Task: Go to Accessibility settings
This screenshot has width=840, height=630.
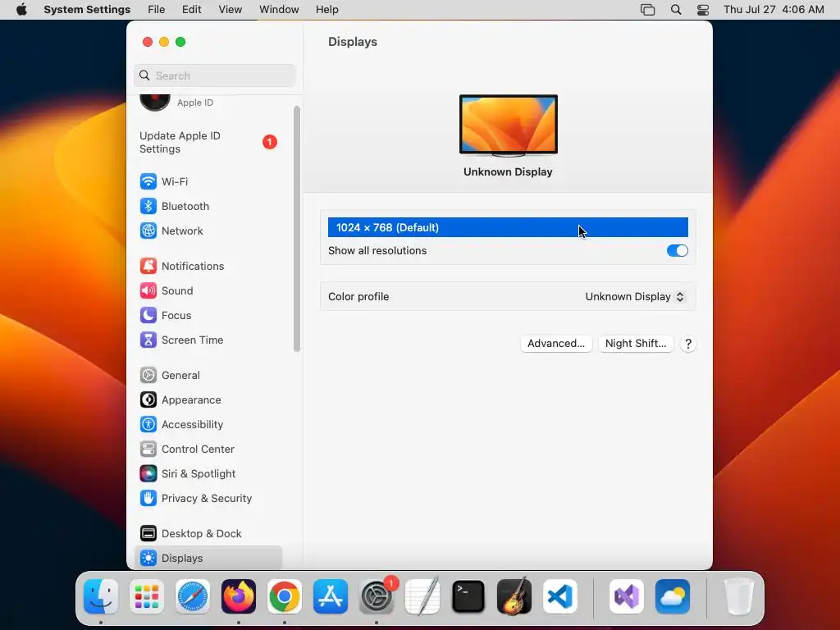Action: [208, 425]
